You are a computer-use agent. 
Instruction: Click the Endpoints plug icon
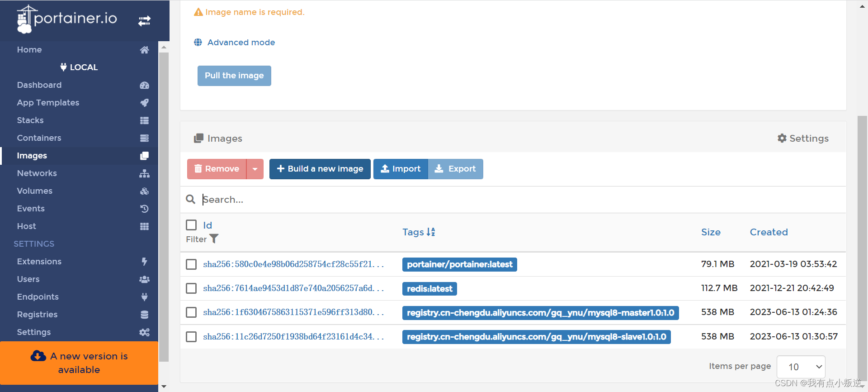click(144, 297)
